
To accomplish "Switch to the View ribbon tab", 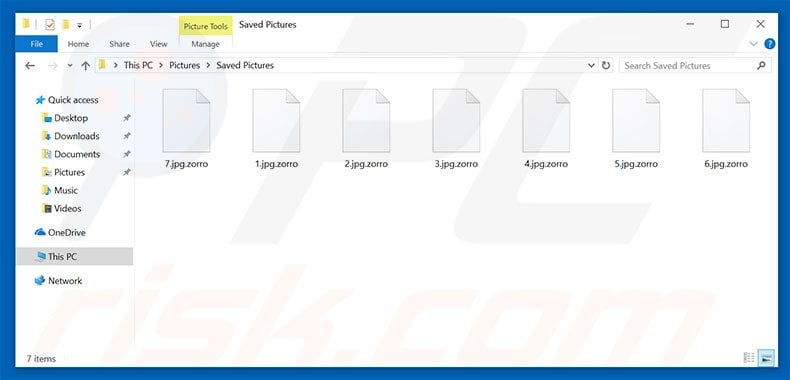I will coord(159,44).
